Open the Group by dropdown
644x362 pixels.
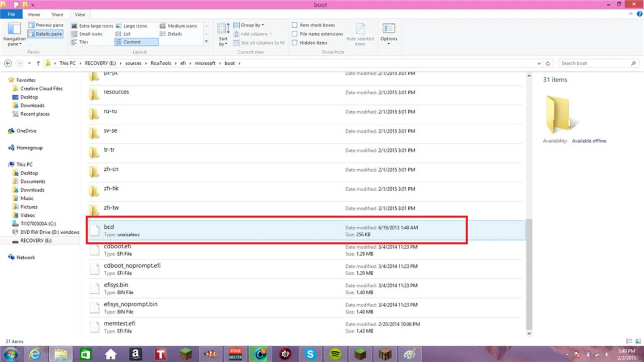[249, 25]
